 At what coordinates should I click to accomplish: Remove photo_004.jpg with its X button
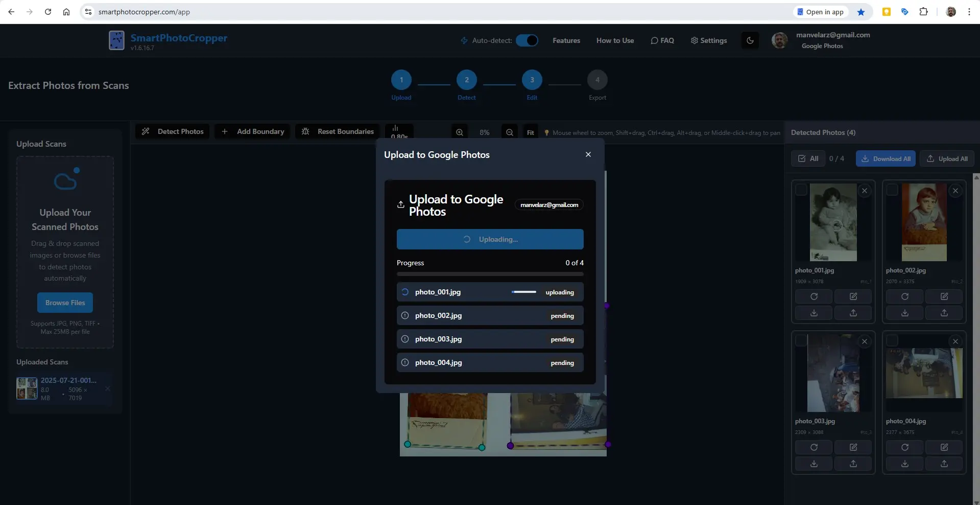(x=955, y=341)
